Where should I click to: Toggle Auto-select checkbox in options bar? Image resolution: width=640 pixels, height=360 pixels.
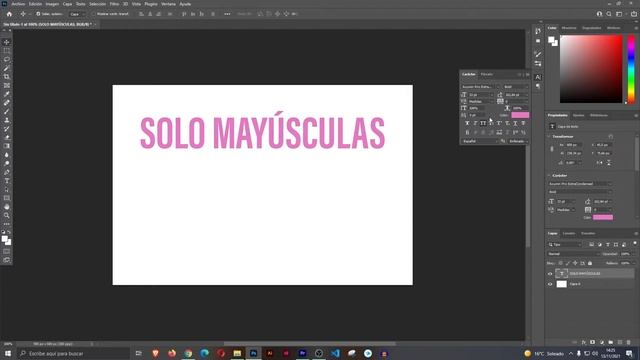pos(38,14)
